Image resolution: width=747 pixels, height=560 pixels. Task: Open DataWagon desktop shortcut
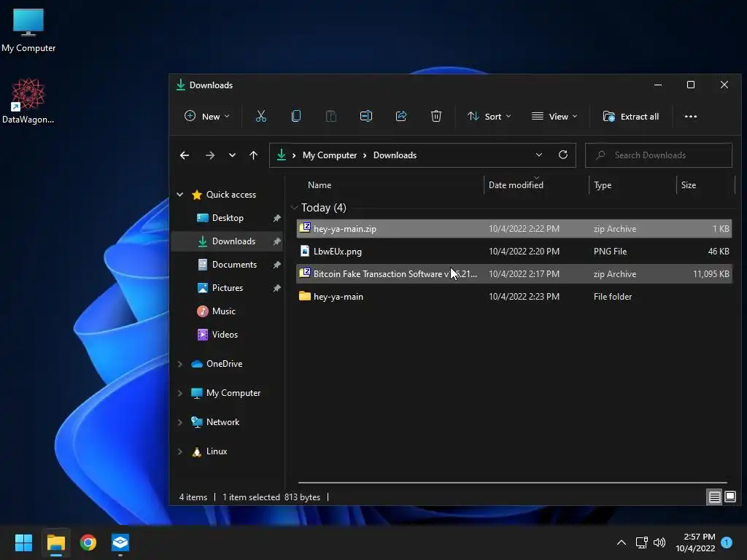pos(28,101)
